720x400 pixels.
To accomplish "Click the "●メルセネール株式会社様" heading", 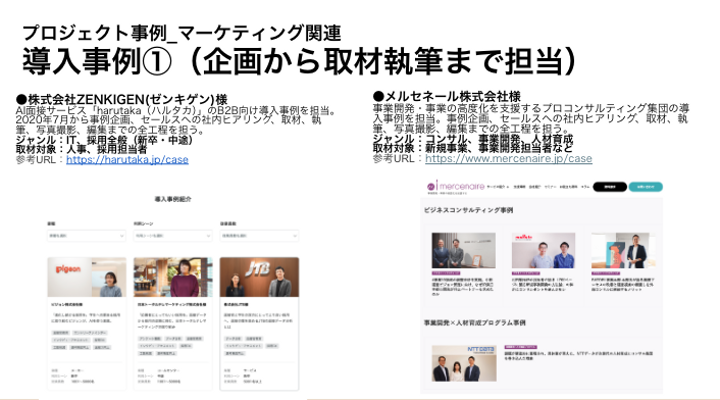I will click(447, 96).
